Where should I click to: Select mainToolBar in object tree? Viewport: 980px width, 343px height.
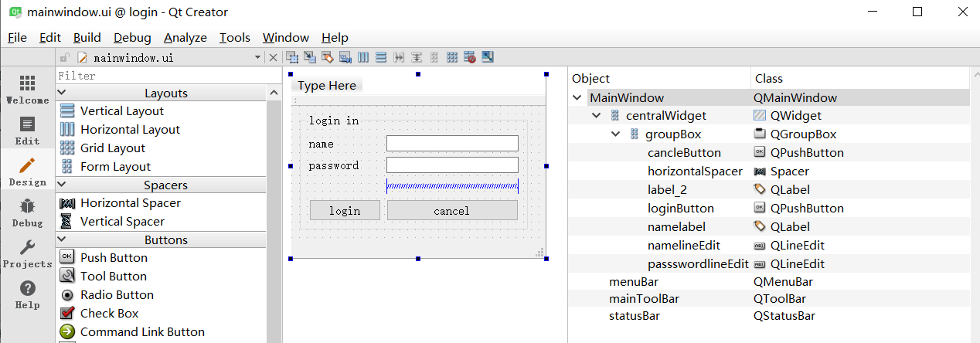click(x=644, y=299)
